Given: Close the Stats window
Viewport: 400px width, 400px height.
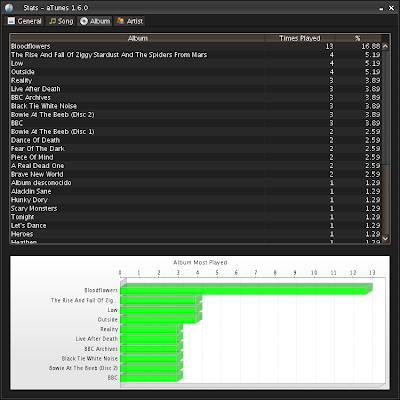Looking at the screenshot, I should (x=392, y=8).
